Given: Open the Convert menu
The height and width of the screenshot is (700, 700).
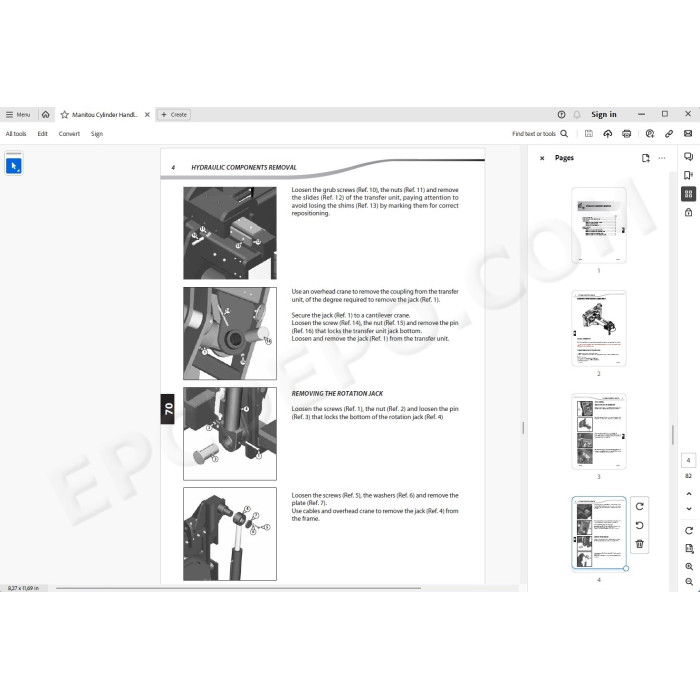Looking at the screenshot, I should [69, 134].
